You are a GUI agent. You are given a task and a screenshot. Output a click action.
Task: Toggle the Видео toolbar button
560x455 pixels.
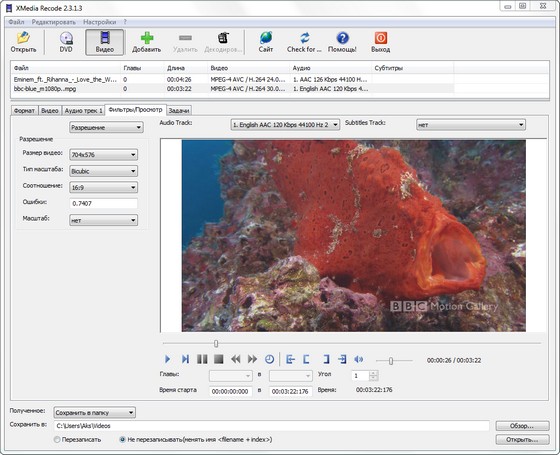105,42
